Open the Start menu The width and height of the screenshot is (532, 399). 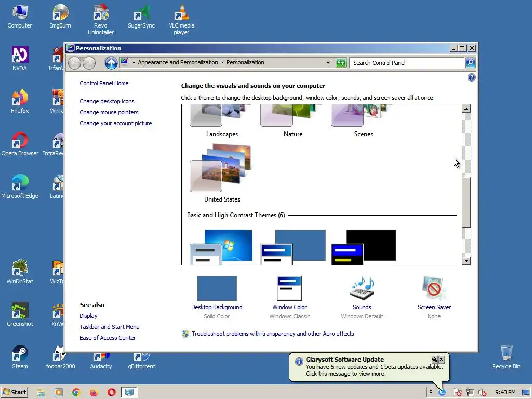pos(14,392)
